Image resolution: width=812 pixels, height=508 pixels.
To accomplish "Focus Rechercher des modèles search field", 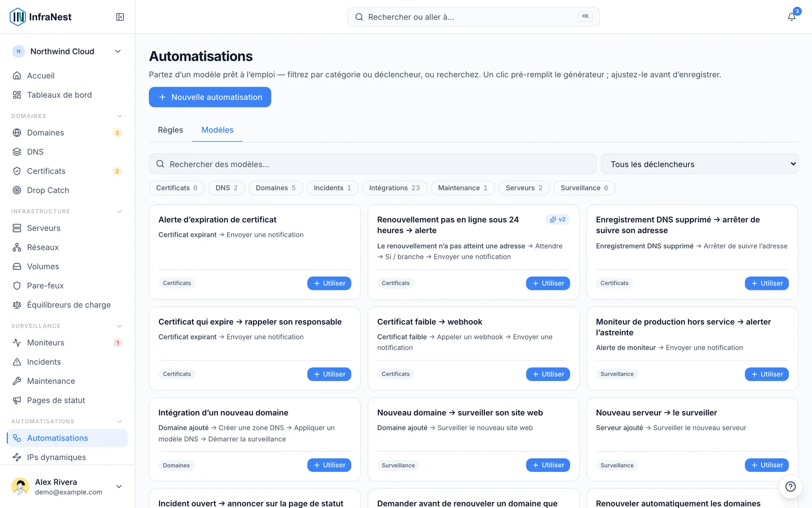I will coord(372,164).
